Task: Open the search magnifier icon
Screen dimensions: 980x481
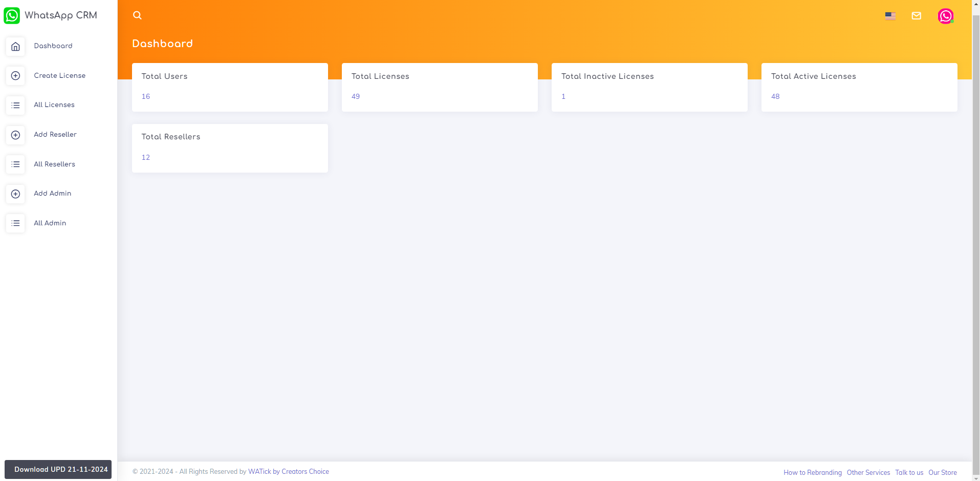Action: point(137,15)
